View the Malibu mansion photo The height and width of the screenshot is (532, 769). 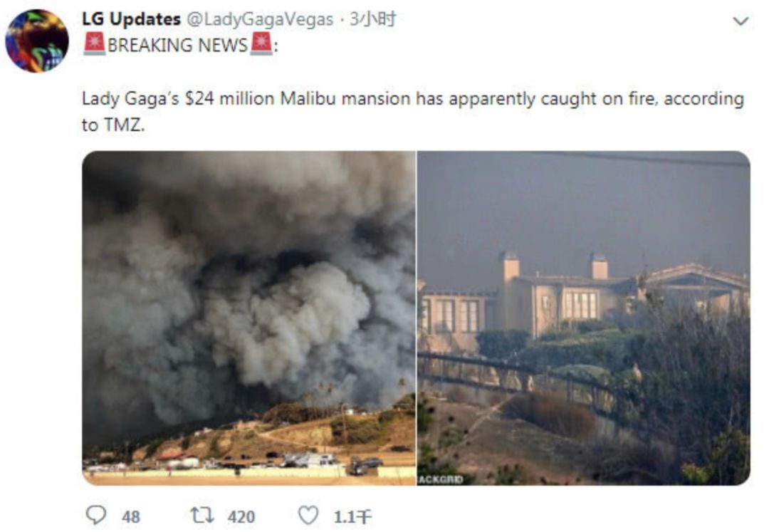(584, 318)
